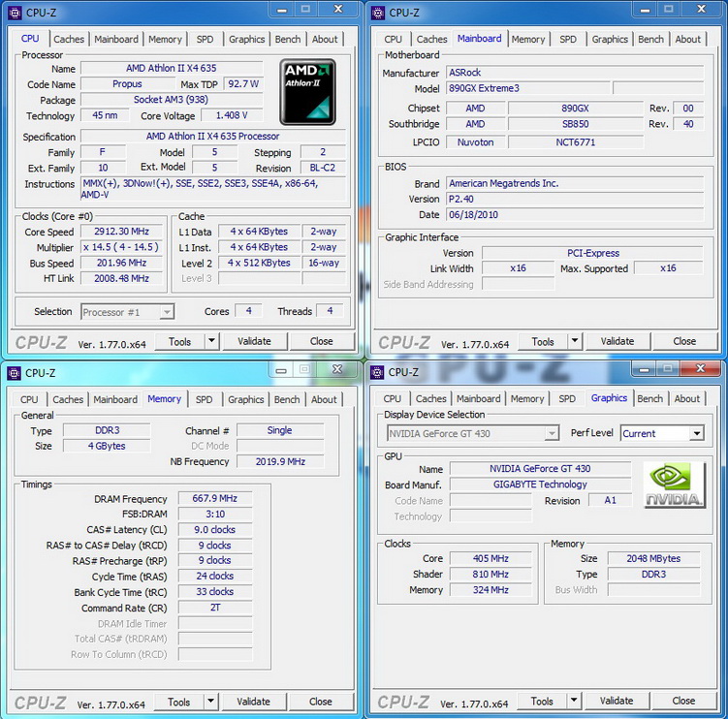The image size is (728, 719).
Task: Go to Graphics tab in the Memory window
Action: point(245,399)
